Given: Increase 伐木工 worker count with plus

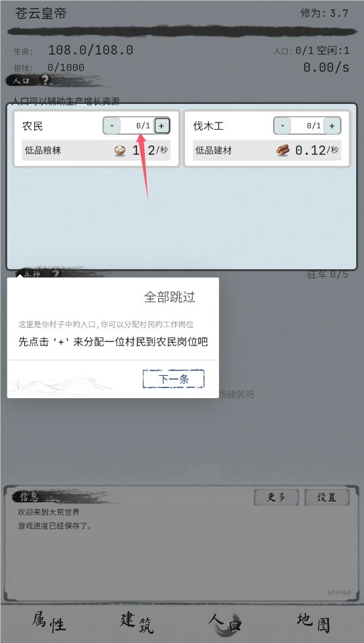Looking at the screenshot, I should pyautogui.click(x=332, y=126).
